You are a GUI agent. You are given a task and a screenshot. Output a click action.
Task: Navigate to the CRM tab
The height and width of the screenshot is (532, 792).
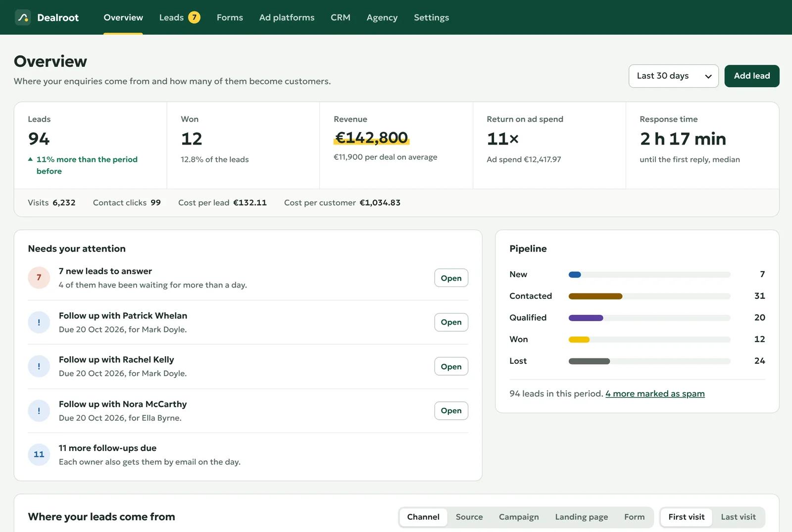(341, 17)
